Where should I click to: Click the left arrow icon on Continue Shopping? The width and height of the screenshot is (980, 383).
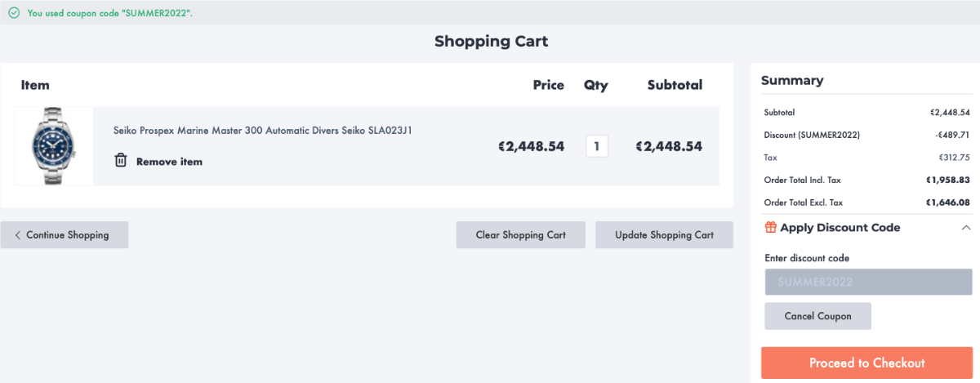tap(18, 235)
